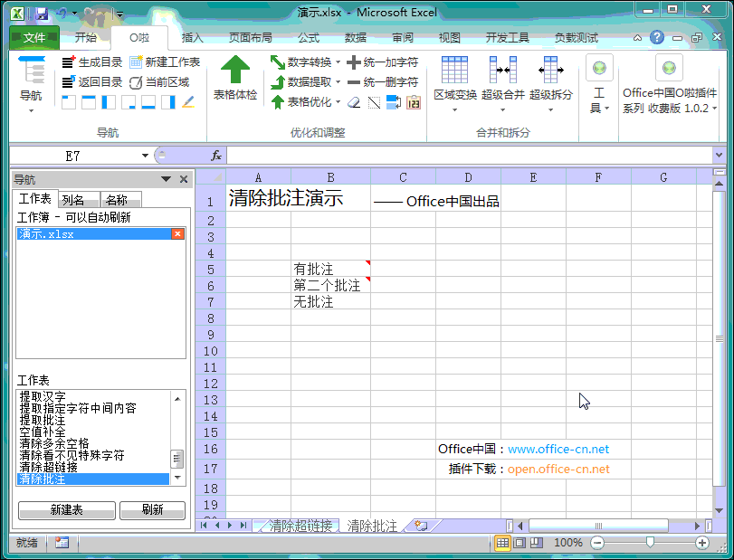
Task: Click the macro record icon in the status bar
Action: pyautogui.click(x=62, y=542)
